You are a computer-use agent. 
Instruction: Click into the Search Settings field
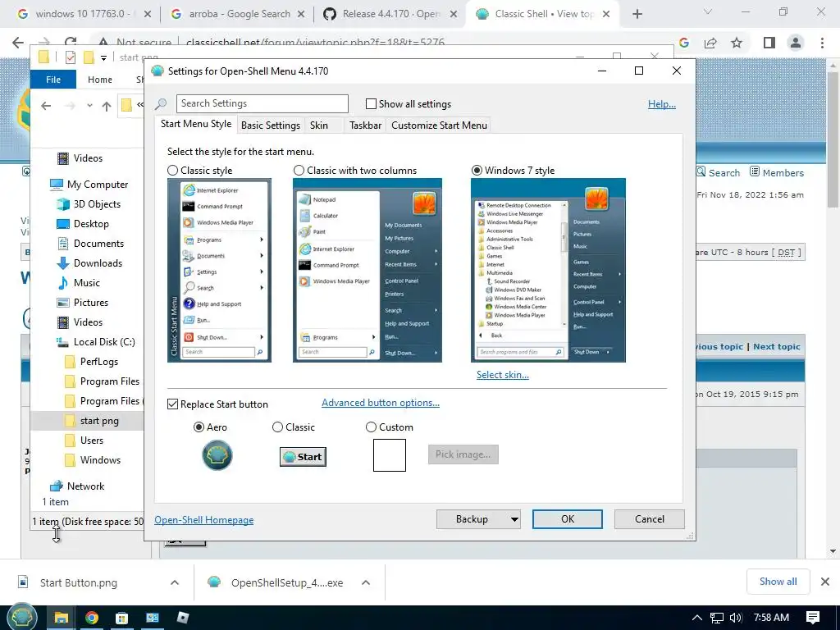point(262,103)
